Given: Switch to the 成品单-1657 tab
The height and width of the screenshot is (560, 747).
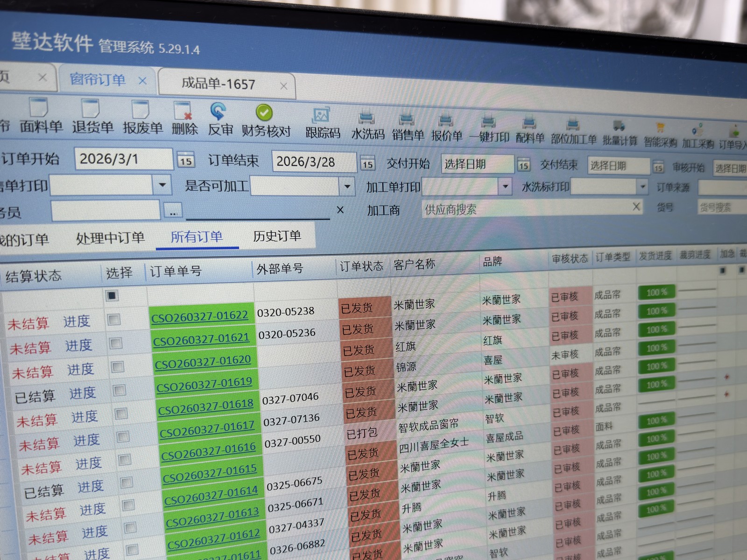Looking at the screenshot, I should point(218,84).
